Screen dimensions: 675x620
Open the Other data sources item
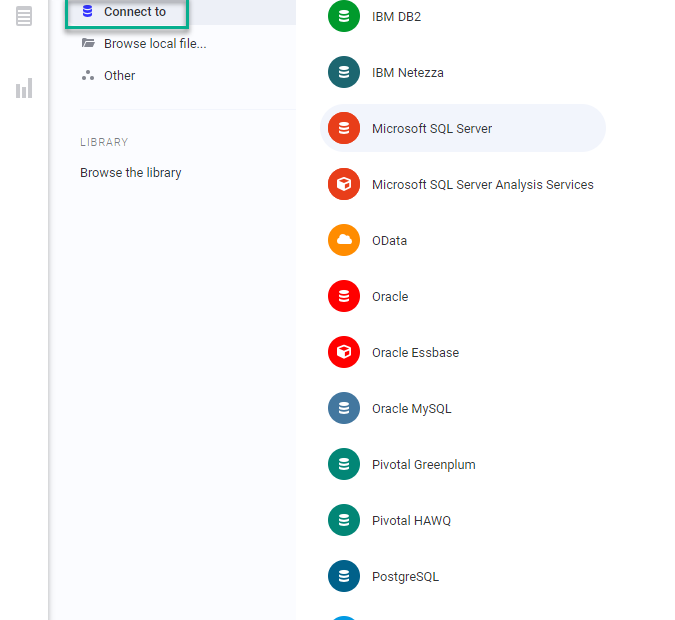point(119,76)
